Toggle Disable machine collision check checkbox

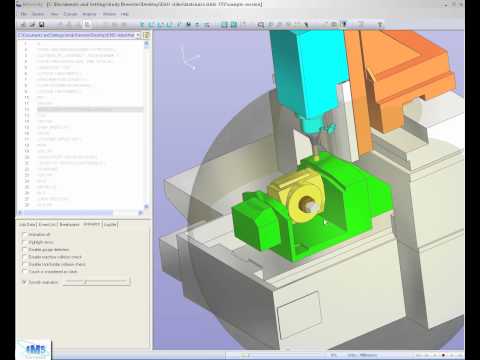[x=24, y=257]
